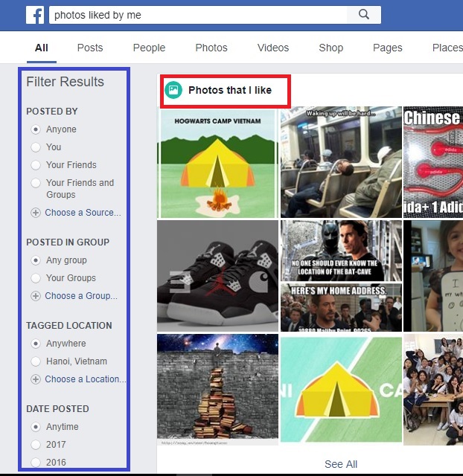This screenshot has height=476, width=463.
Task: Select 'Your Friends' radio option
Action: [x=35, y=165]
